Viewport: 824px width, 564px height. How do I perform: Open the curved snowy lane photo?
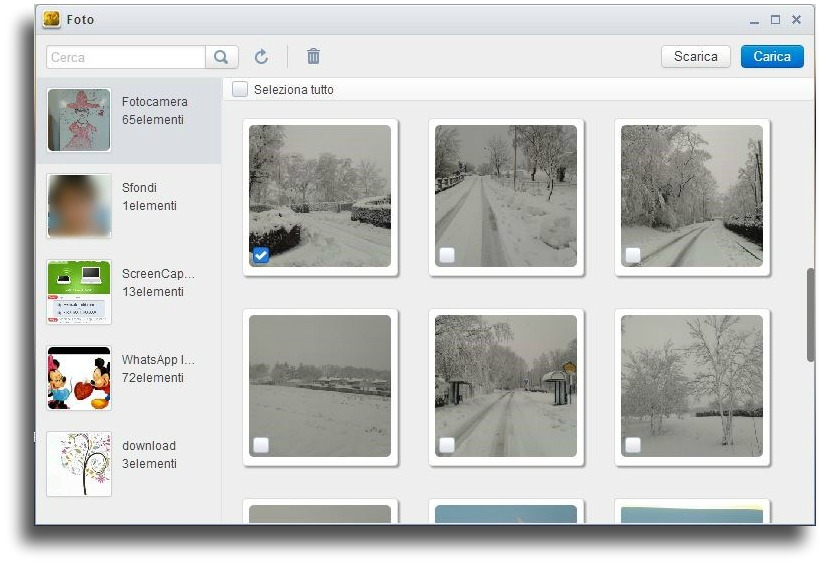click(692, 196)
